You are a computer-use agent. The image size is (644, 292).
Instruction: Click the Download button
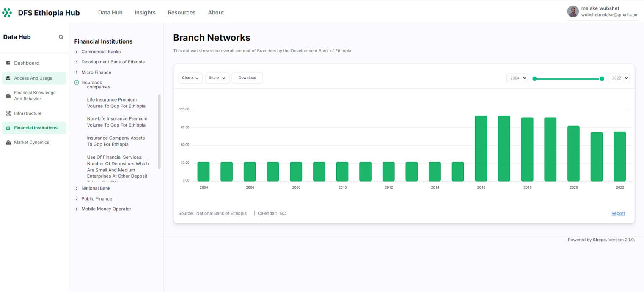(x=247, y=78)
